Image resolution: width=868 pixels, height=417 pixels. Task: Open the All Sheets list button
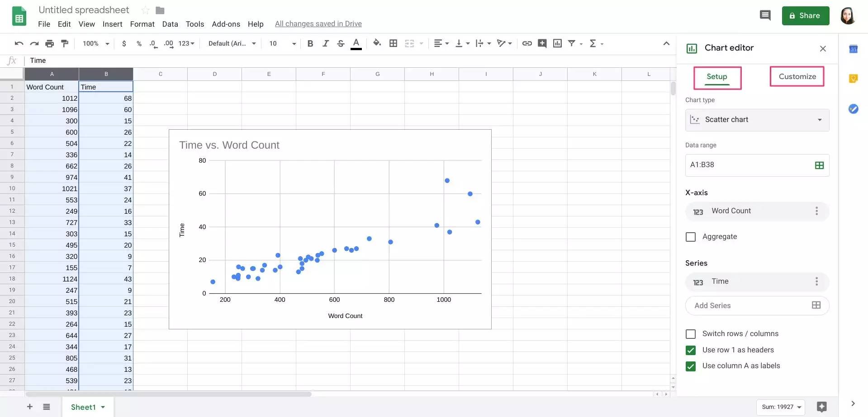coord(47,407)
